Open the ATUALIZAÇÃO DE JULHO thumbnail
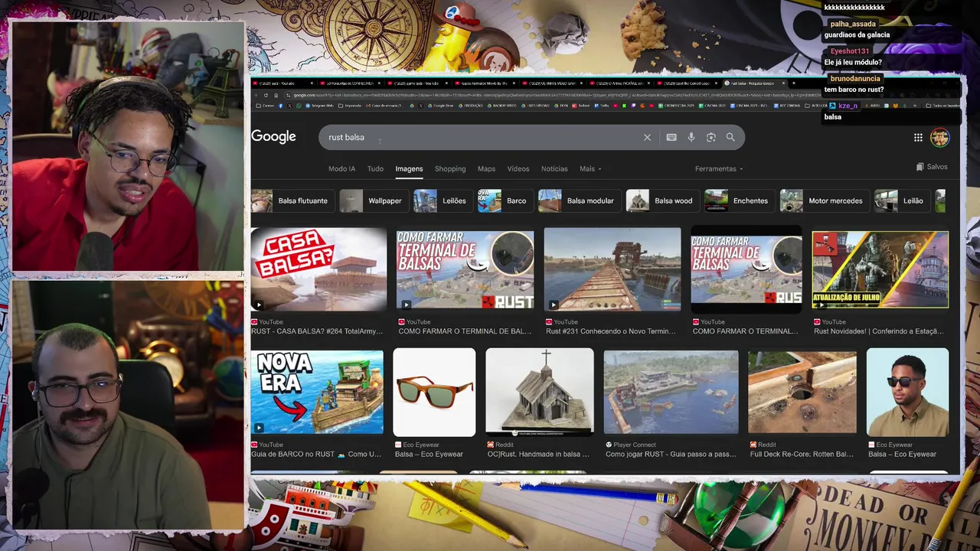980x551 pixels. point(880,269)
